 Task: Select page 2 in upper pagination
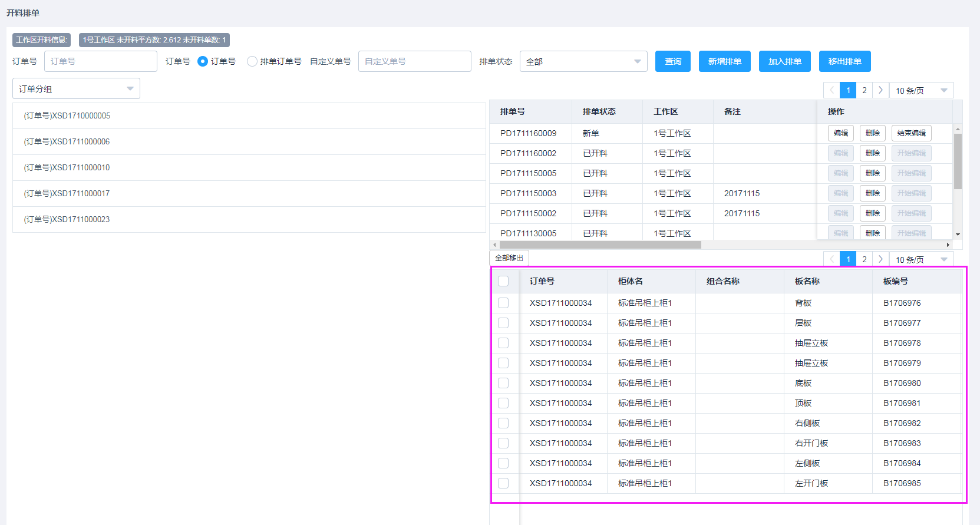(x=864, y=90)
